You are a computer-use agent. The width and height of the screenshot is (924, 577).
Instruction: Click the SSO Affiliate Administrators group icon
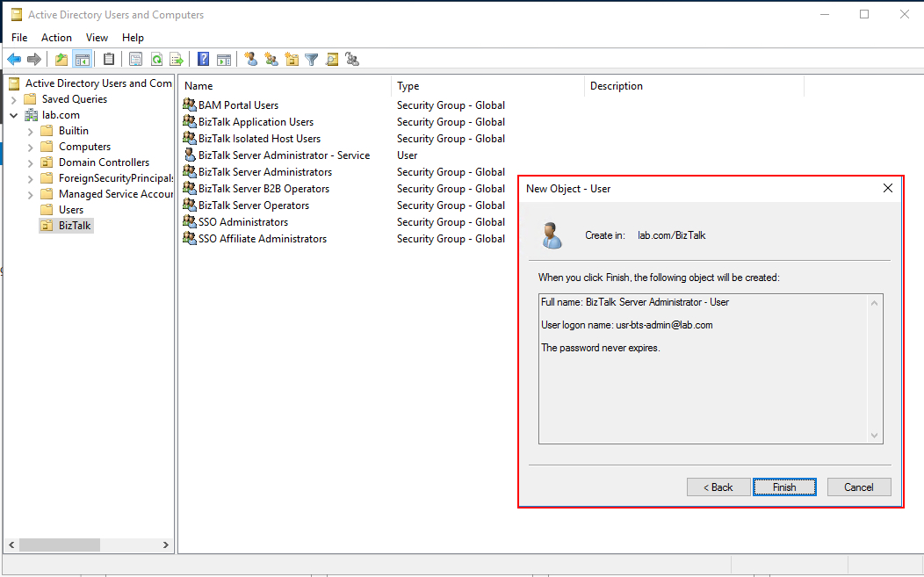[189, 238]
